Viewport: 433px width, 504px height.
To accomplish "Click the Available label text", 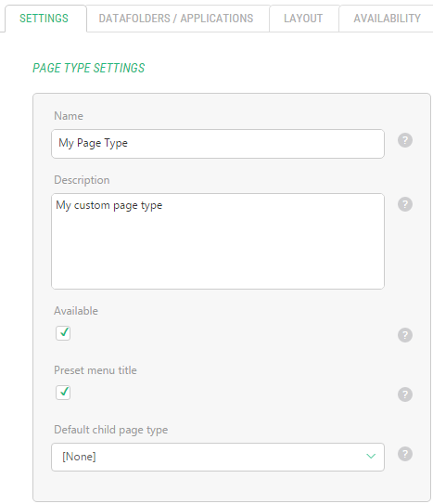I will click(x=76, y=311).
